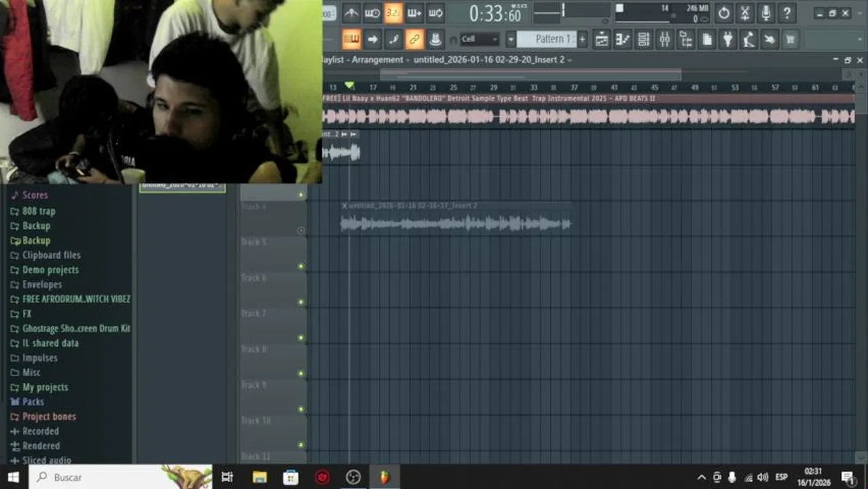The image size is (868, 489).
Task: Toggle the orange chain link icon
Action: (414, 39)
